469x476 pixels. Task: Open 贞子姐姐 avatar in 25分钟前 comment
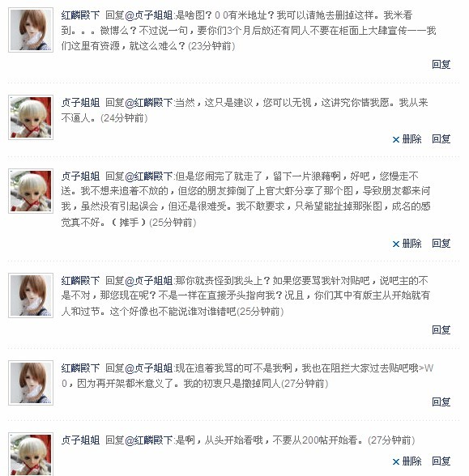point(31,191)
